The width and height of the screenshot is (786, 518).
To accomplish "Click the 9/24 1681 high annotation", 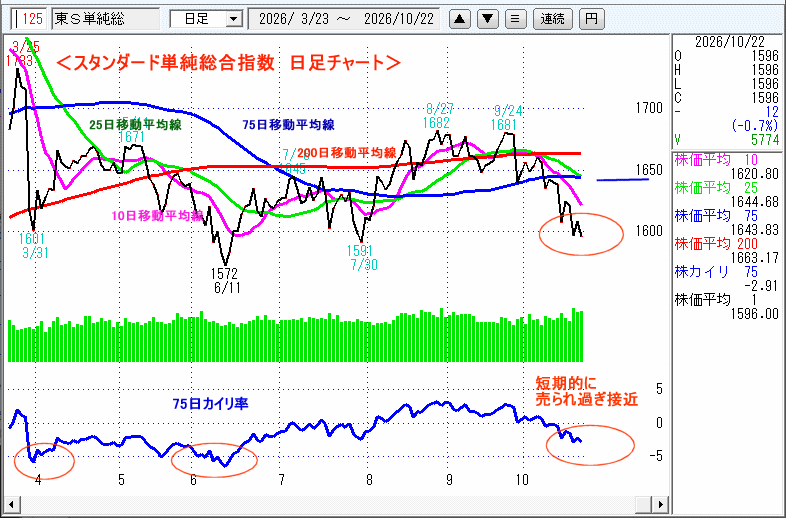I will [x=507, y=117].
